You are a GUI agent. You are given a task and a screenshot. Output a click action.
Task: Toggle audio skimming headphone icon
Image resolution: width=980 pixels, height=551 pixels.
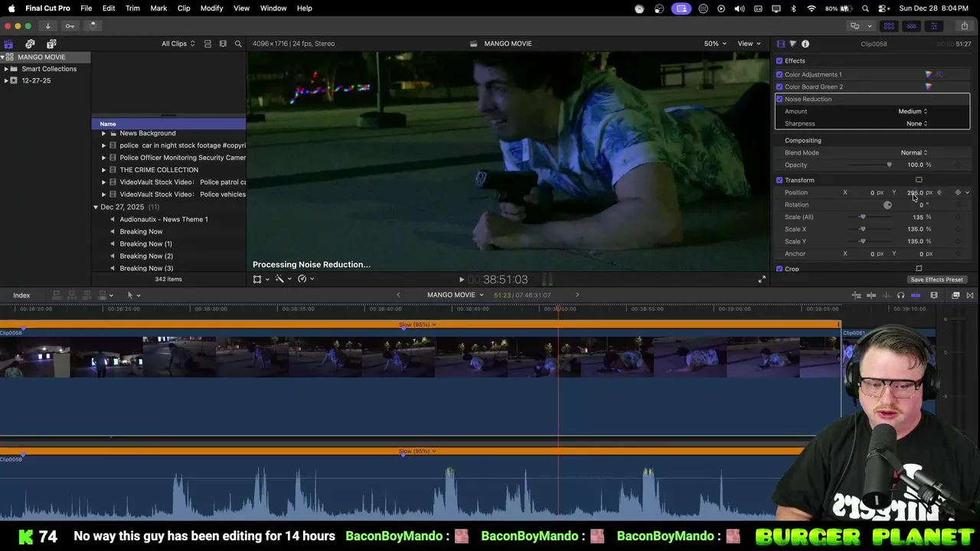(x=900, y=295)
